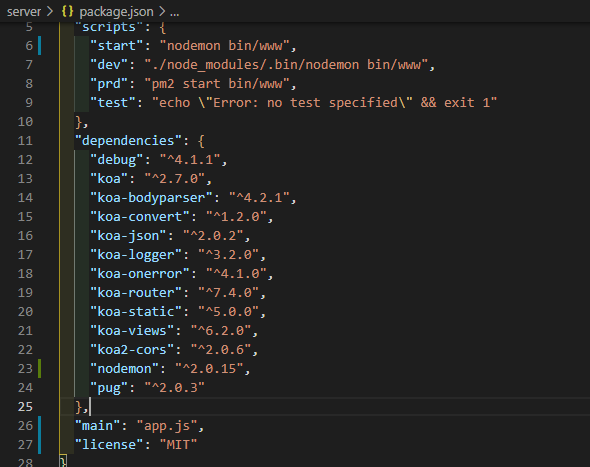Click the "koa-json" key
This screenshot has width=590, height=467.
pyautogui.click(x=128, y=236)
